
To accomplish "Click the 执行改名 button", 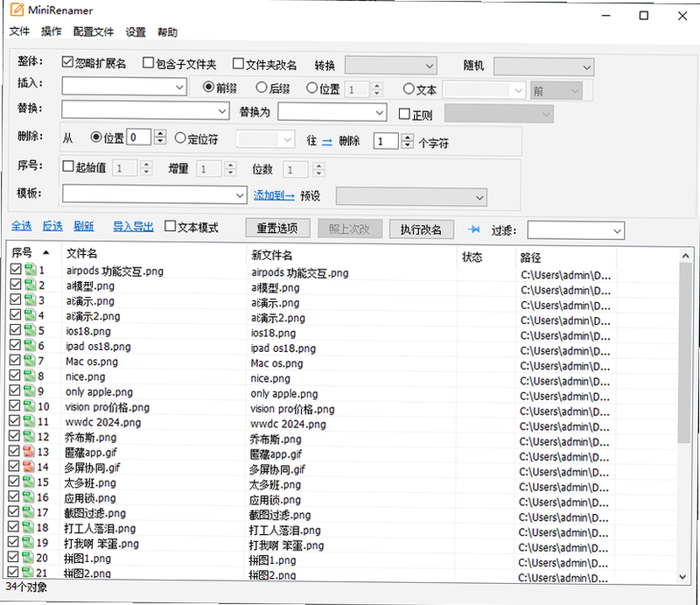I will pos(421,229).
